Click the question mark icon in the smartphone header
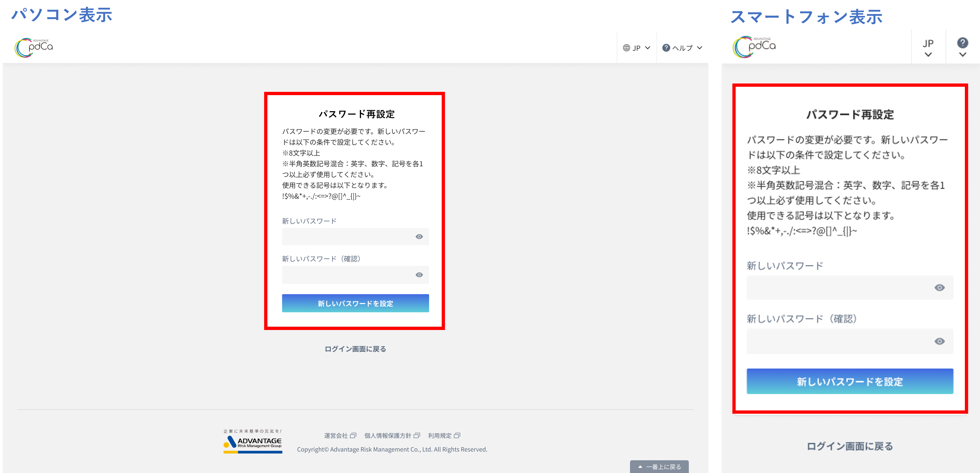The width and height of the screenshot is (980, 473). pyautogui.click(x=962, y=43)
